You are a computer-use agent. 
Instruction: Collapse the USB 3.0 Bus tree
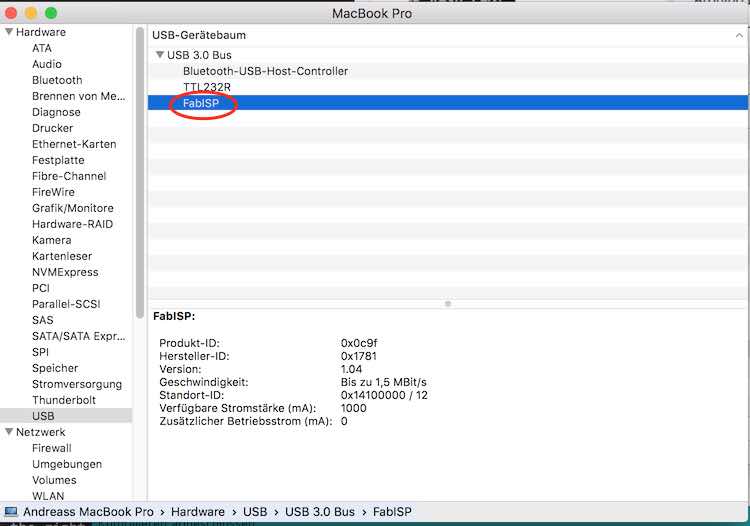coord(160,55)
